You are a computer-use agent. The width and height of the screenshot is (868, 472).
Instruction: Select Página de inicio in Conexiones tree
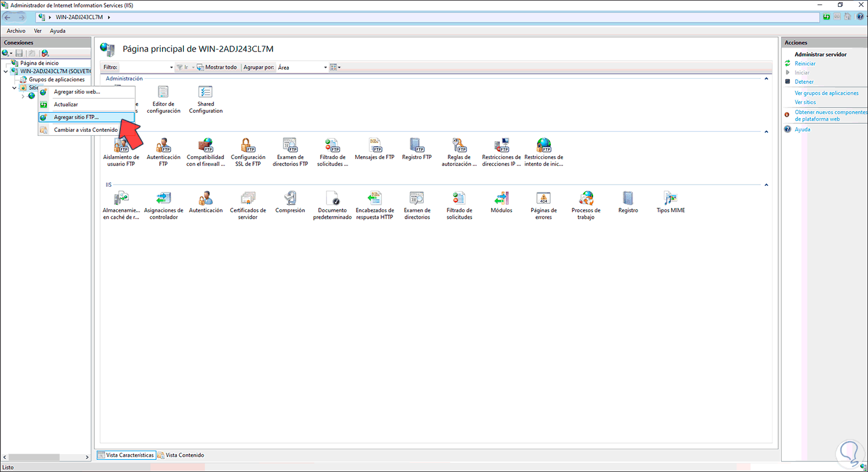point(39,63)
